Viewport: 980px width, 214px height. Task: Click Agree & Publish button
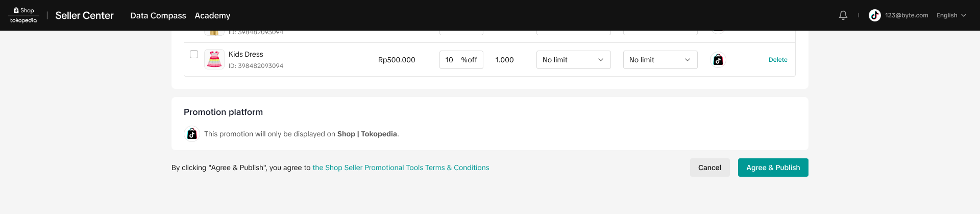(773, 168)
